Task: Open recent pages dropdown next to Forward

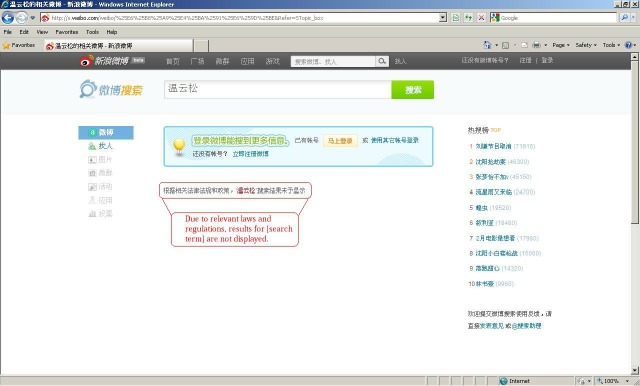Action: coord(33,18)
